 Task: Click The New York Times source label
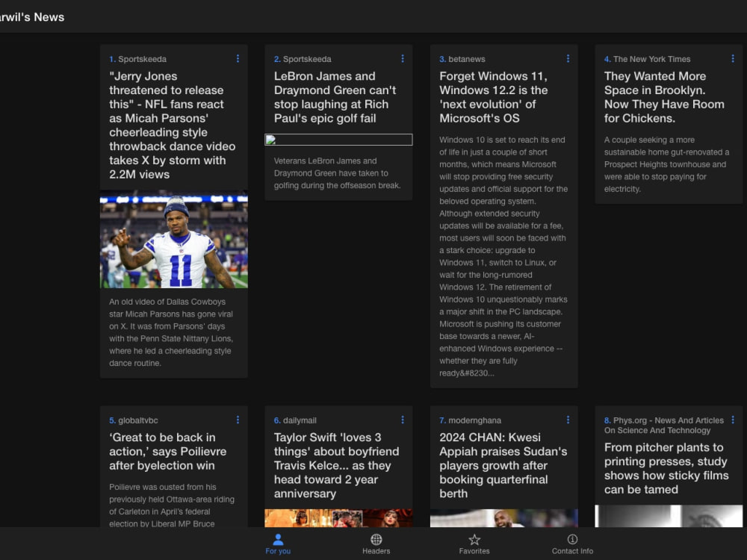(651, 59)
